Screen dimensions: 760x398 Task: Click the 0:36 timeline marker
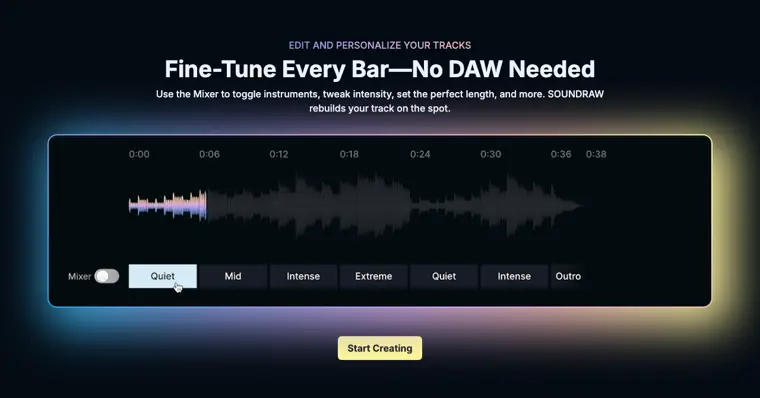(561, 154)
